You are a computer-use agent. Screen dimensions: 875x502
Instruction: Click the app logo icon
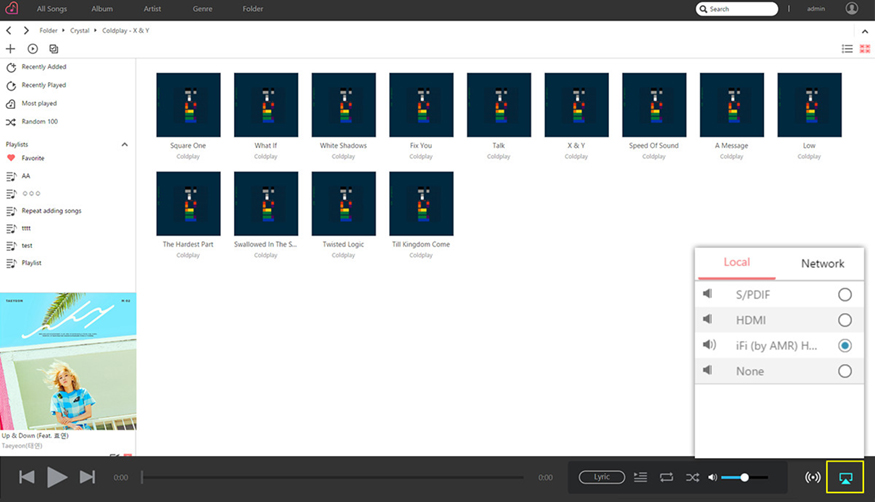pyautogui.click(x=11, y=8)
